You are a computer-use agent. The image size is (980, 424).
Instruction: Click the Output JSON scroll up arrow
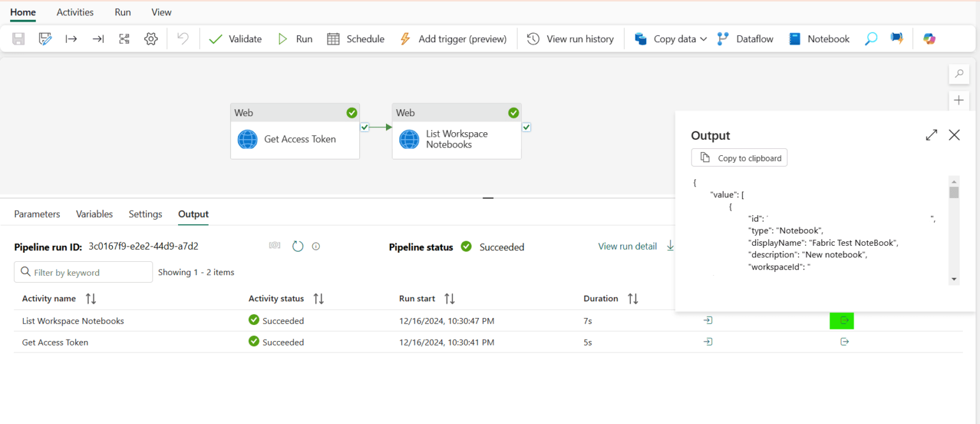pyautogui.click(x=954, y=181)
